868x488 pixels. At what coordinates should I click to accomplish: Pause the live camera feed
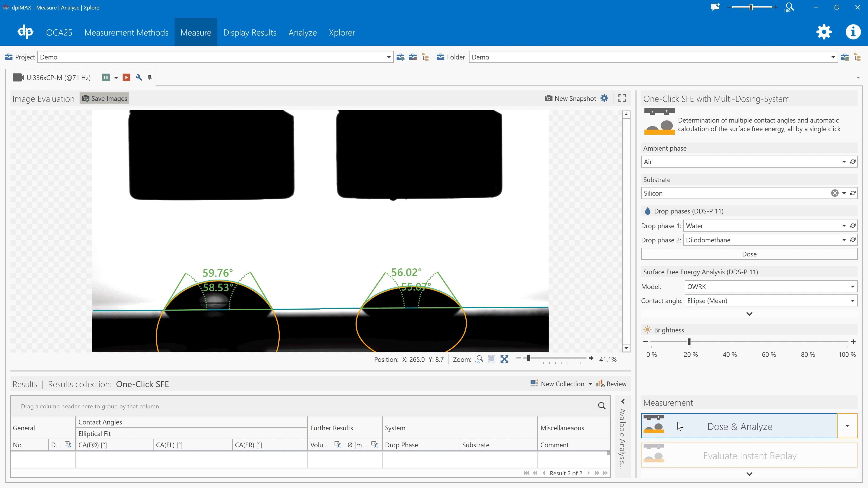click(106, 78)
